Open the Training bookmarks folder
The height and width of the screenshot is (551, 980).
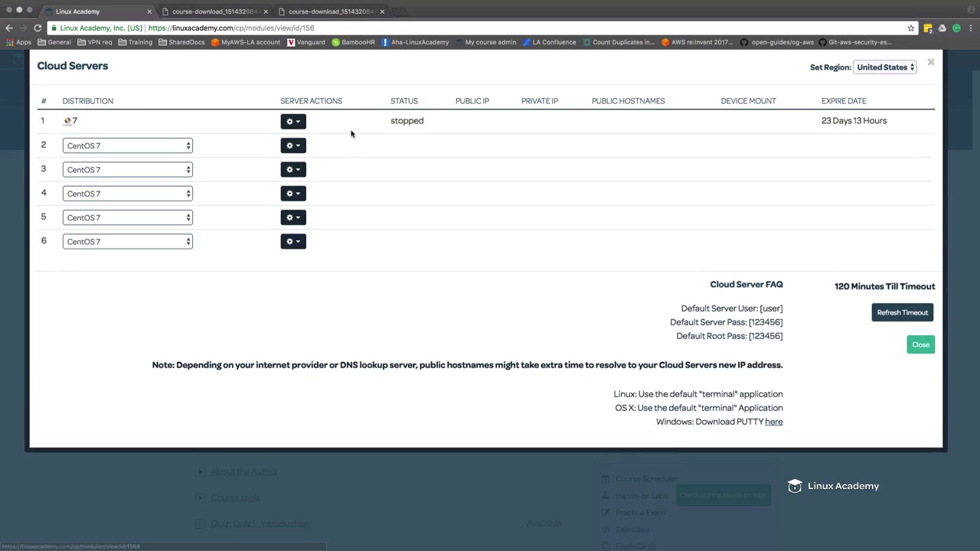135,42
